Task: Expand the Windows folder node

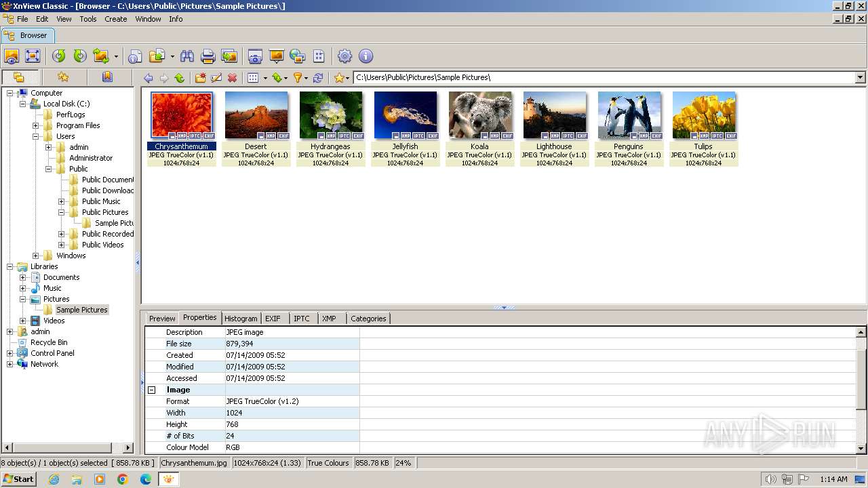Action: point(36,256)
